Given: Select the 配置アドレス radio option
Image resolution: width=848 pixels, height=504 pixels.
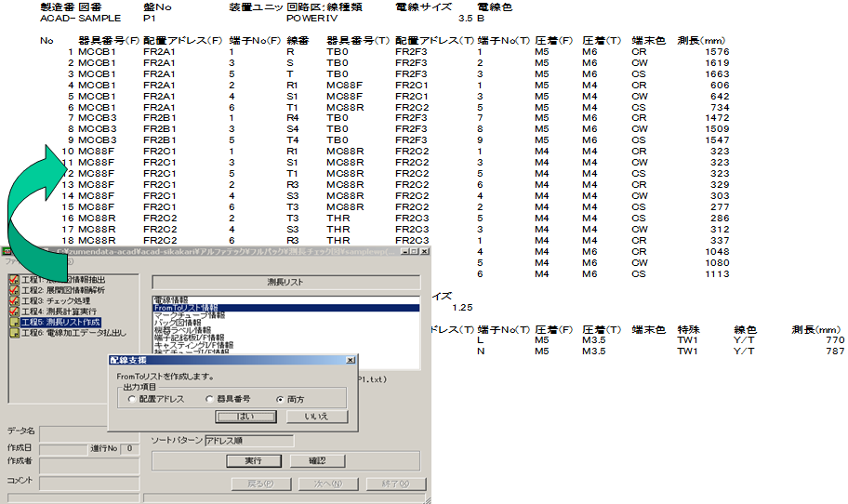Looking at the screenshot, I should pyautogui.click(x=132, y=398).
